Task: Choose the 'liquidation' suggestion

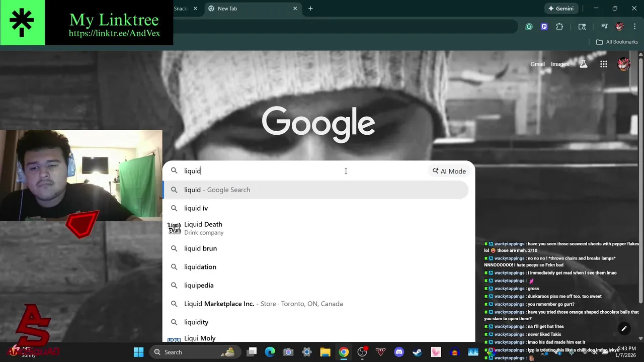Action: pyautogui.click(x=316, y=267)
